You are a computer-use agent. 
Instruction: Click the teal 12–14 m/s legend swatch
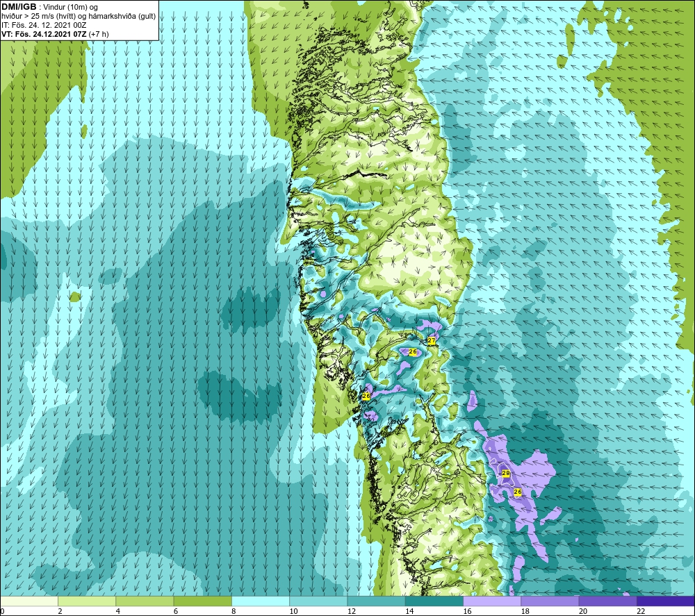[x=376, y=601]
